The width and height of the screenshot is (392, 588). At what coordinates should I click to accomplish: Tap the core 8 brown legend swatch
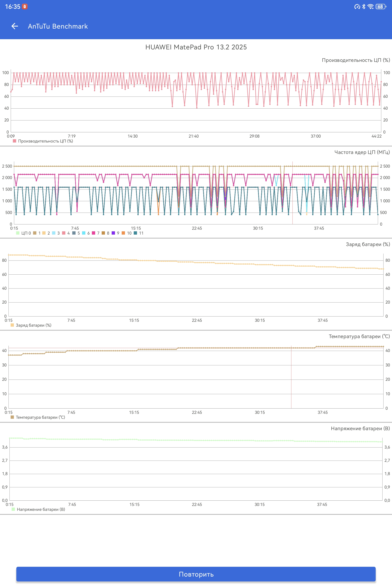pyautogui.click(x=103, y=233)
